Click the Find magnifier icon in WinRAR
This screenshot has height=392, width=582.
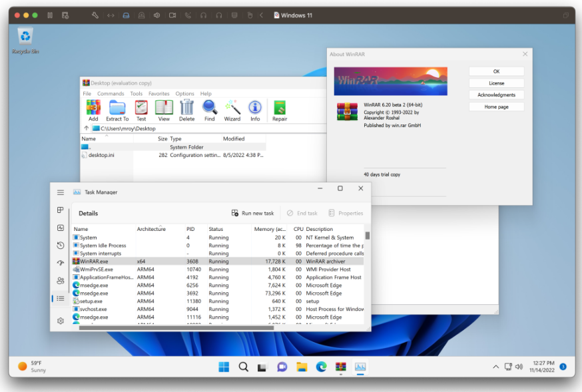[x=210, y=108]
